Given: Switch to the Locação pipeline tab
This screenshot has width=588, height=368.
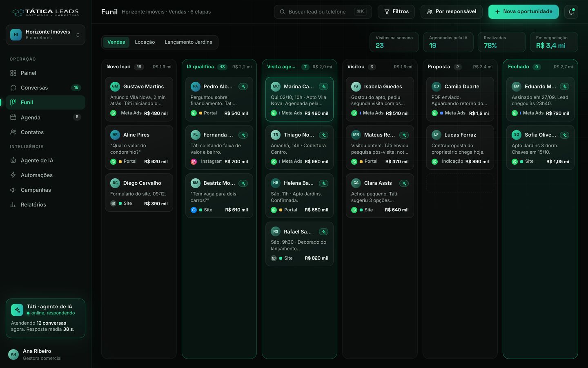Looking at the screenshot, I should (x=145, y=42).
